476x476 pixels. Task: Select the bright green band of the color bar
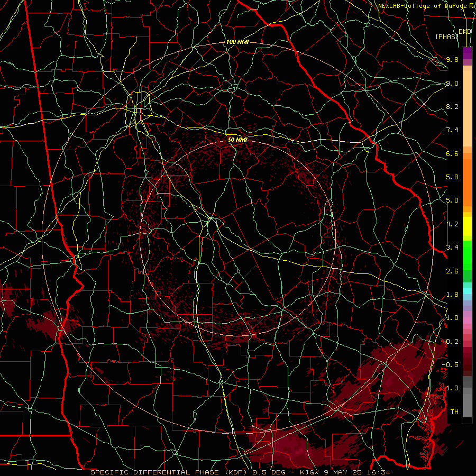(467, 255)
